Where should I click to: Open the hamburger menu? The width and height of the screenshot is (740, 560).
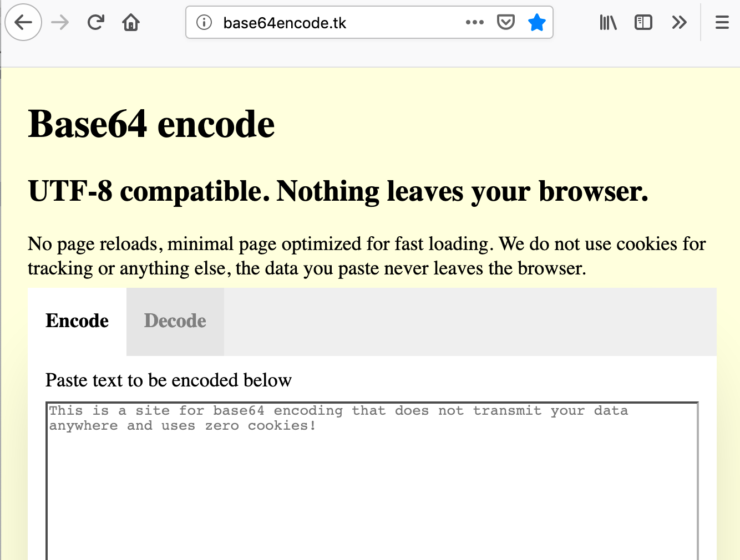coord(722,22)
